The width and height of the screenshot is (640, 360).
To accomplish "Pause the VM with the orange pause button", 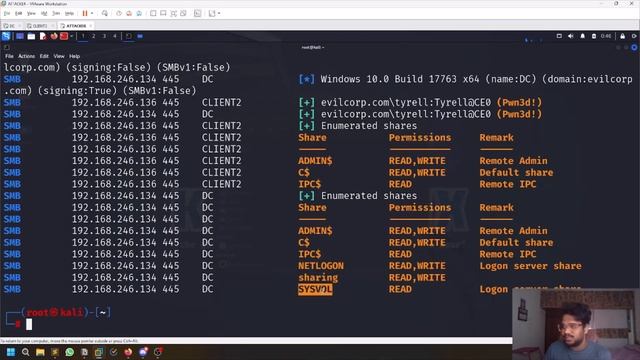I will pos(85,13).
